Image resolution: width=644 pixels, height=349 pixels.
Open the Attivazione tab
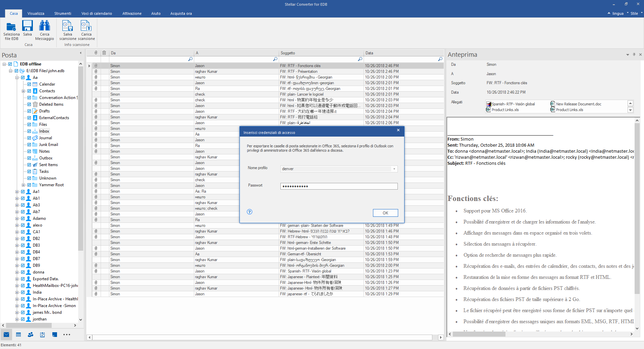tap(132, 13)
